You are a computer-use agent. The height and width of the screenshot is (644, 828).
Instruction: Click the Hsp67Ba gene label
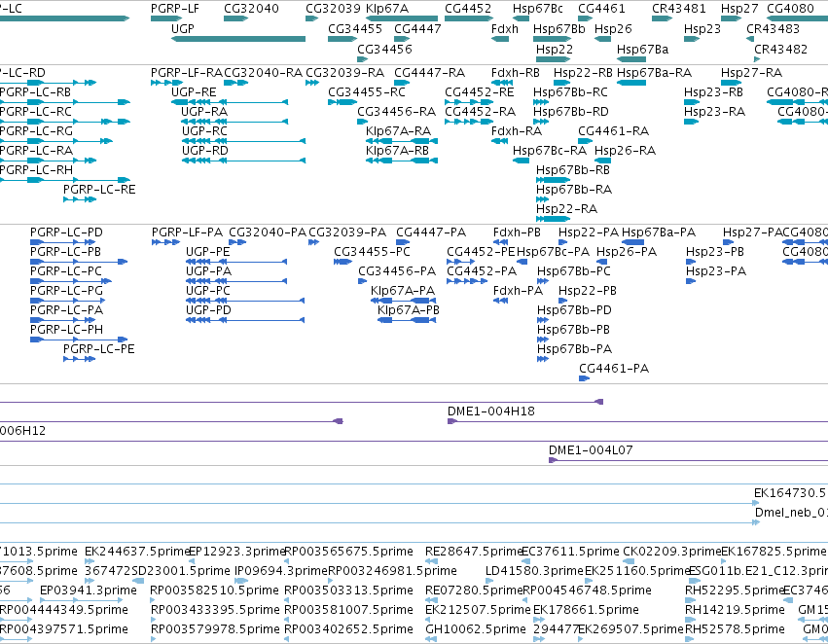(643, 49)
